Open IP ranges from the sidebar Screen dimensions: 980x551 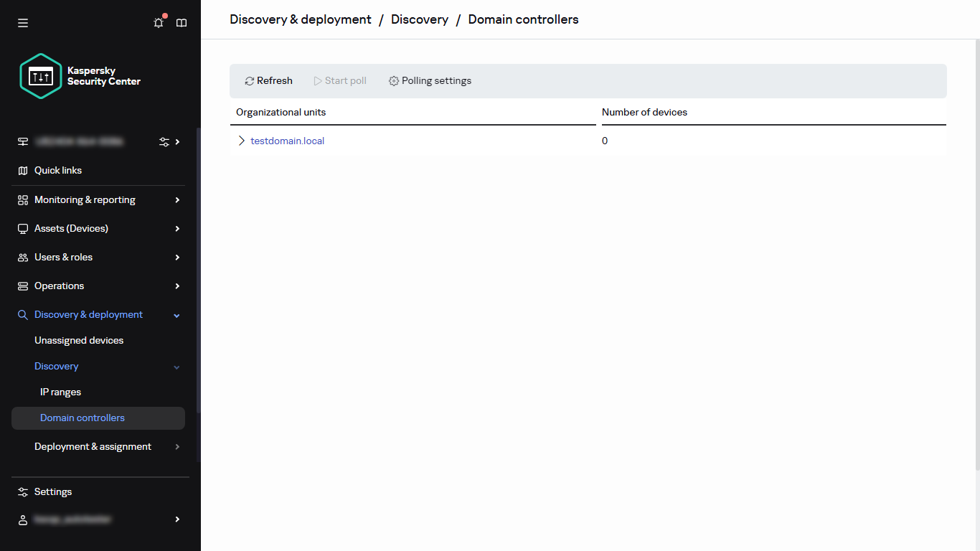(x=60, y=392)
